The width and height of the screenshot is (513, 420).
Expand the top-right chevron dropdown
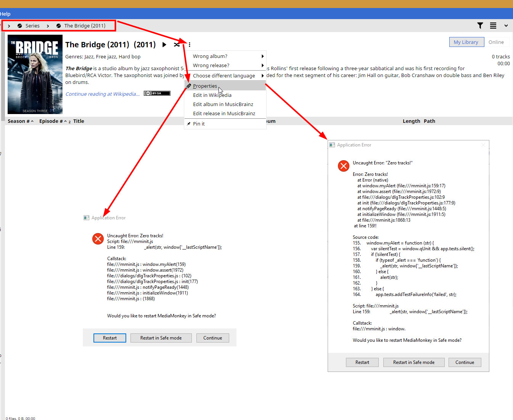[x=506, y=26]
